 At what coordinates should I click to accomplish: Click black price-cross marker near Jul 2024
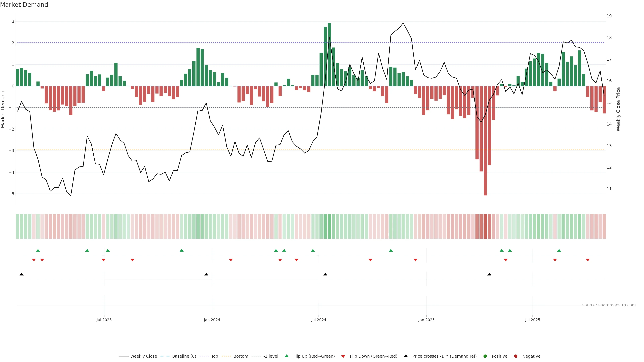click(x=325, y=274)
